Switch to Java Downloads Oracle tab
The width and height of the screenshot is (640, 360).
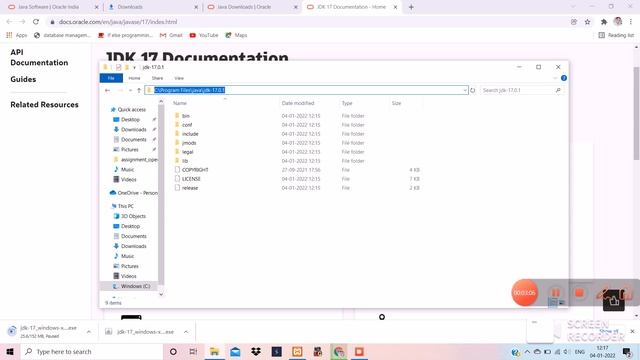244,7
